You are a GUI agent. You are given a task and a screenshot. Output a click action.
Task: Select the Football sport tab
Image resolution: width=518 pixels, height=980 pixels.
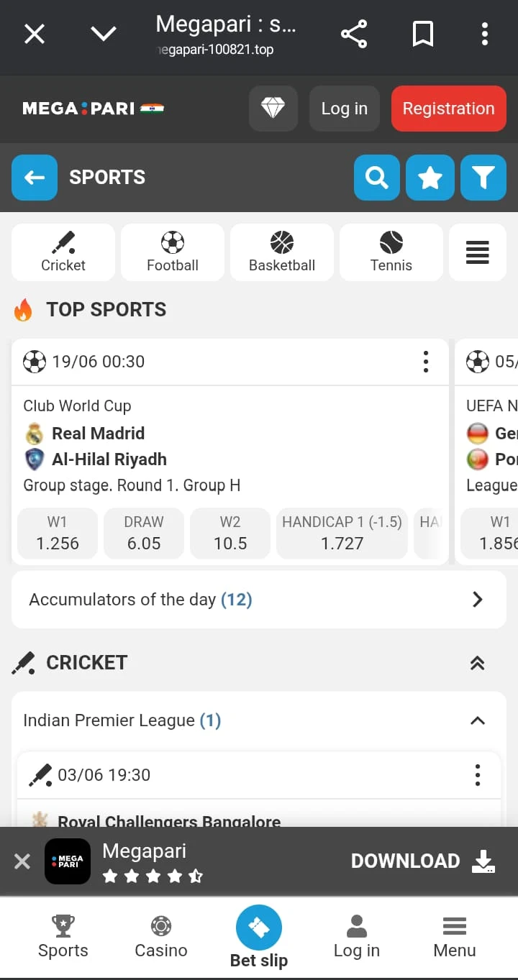(173, 252)
